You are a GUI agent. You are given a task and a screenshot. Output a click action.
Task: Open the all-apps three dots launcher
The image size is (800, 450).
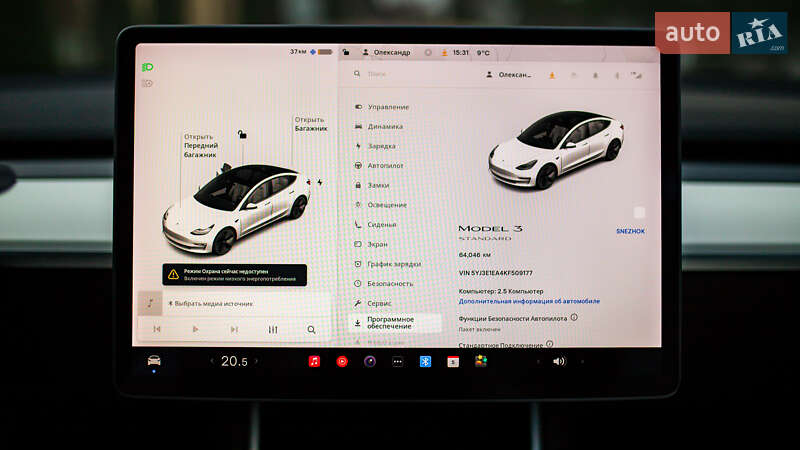[397, 361]
